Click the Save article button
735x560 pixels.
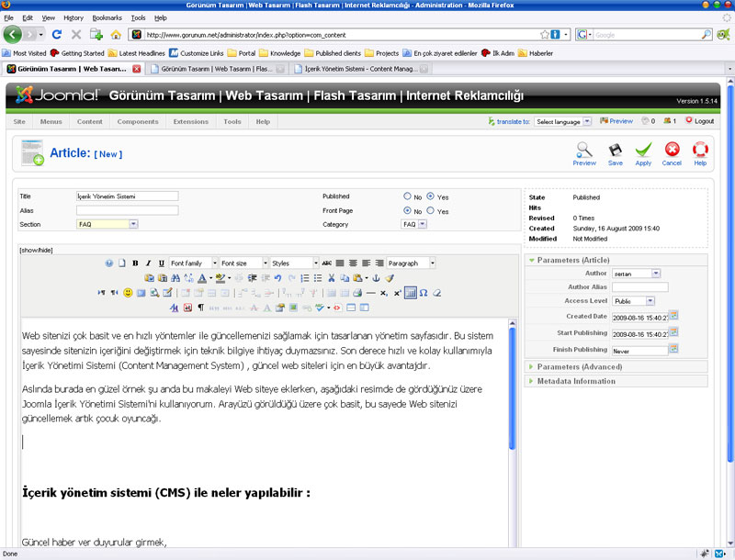[615, 154]
